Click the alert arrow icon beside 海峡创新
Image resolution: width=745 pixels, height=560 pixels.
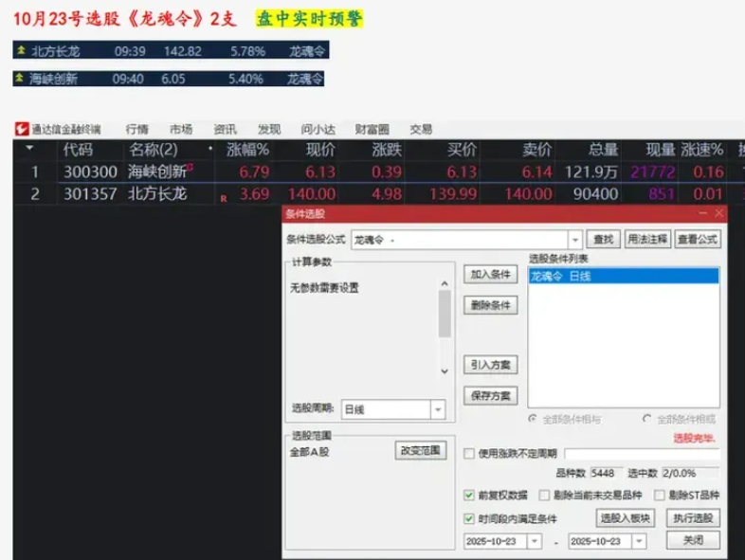pos(21,79)
